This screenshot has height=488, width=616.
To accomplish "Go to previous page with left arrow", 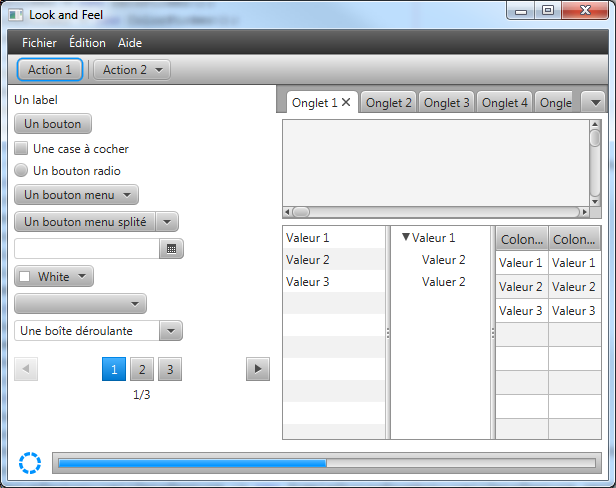I will [x=26, y=369].
